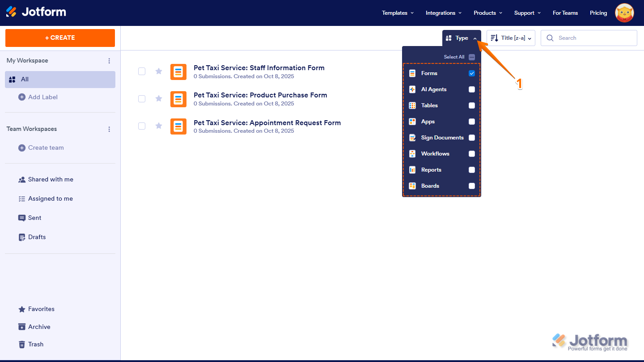Screen dimensions: 644x362
Task: Star the Staff Information Form
Action: tap(159, 71)
